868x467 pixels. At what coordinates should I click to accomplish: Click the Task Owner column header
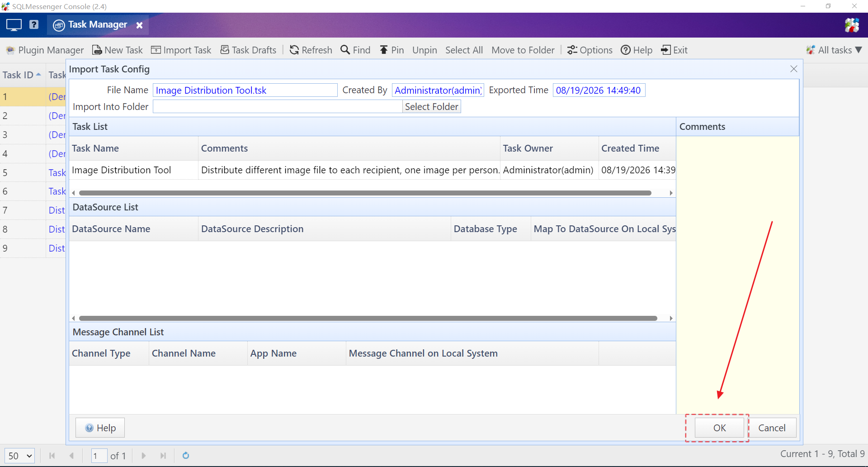click(549, 148)
